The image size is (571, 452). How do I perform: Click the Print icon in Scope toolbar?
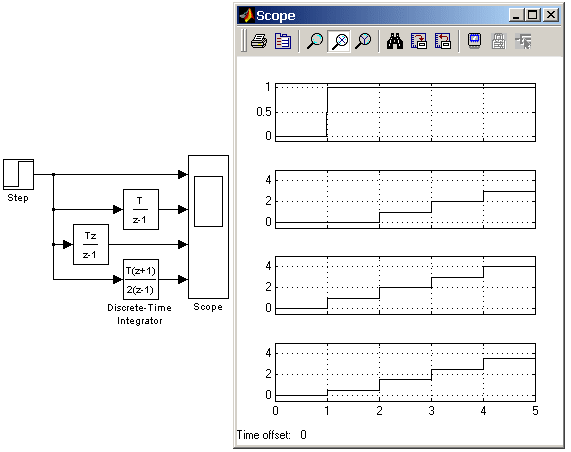(259, 41)
